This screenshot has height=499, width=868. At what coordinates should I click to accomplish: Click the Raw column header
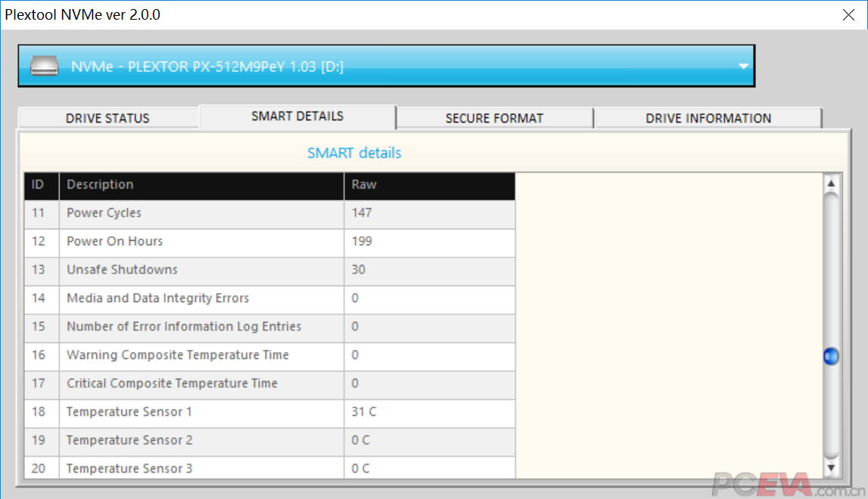tap(430, 186)
